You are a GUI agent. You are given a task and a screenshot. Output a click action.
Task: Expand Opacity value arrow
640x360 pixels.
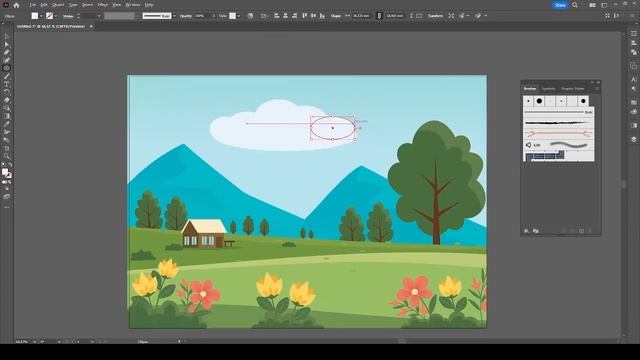[x=213, y=16]
